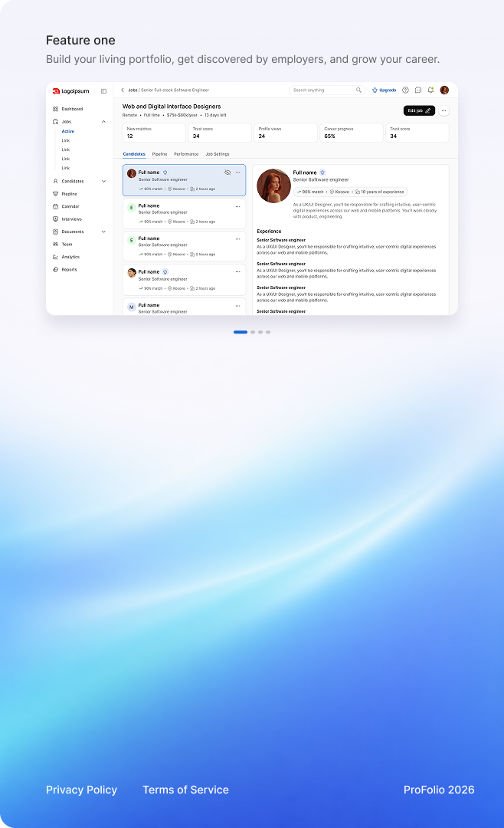Select the candidate card with M avatar
The image size is (504, 828).
[x=184, y=307]
